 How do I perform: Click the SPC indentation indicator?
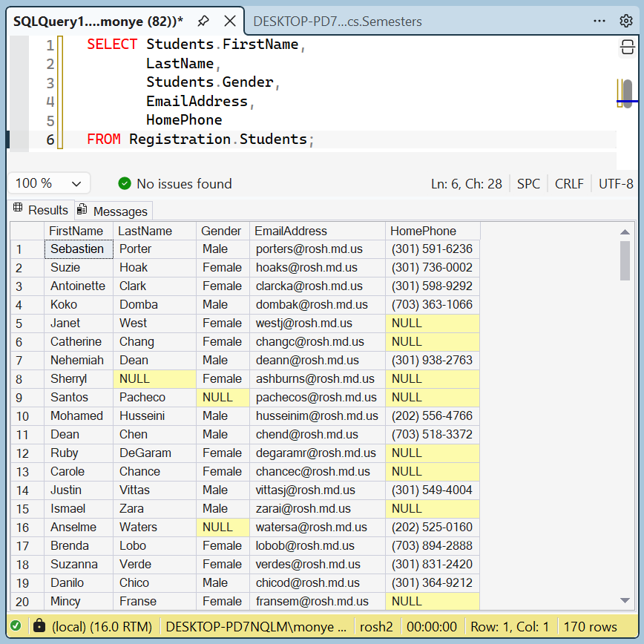coord(528,183)
